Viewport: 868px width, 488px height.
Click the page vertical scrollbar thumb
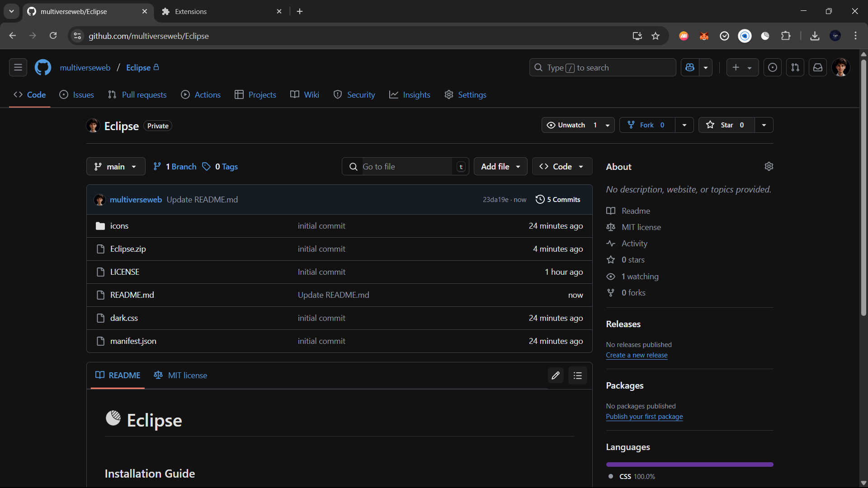pos(863,188)
